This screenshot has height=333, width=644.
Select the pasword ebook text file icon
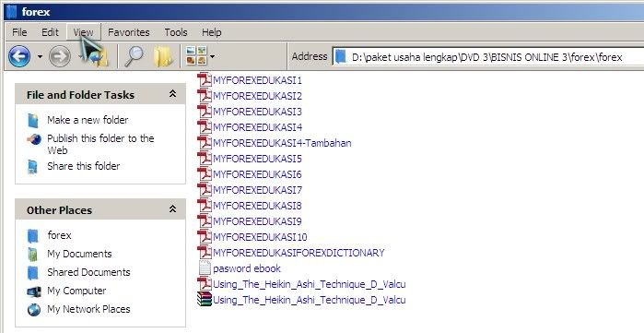[205, 268]
